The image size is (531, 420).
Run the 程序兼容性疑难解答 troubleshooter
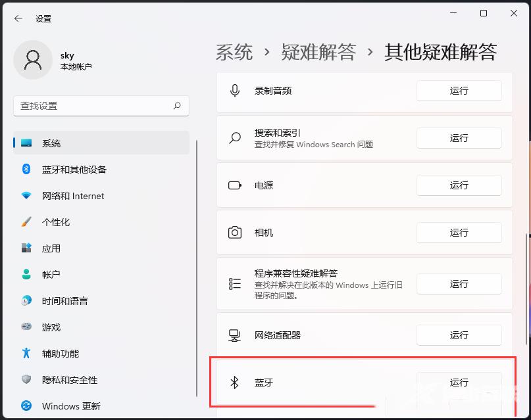[459, 284]
